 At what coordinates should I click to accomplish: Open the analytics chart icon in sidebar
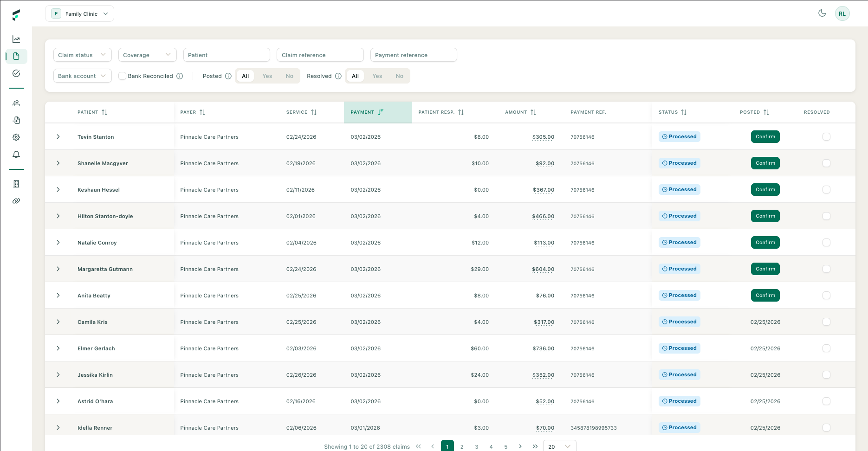click(x=16, y=39)
